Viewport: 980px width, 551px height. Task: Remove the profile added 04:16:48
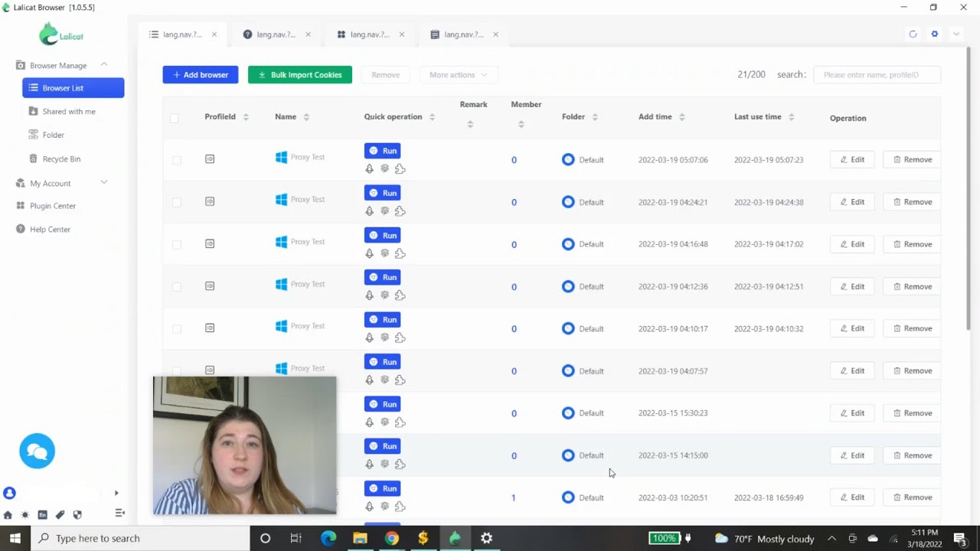click(x=912, y=244)
